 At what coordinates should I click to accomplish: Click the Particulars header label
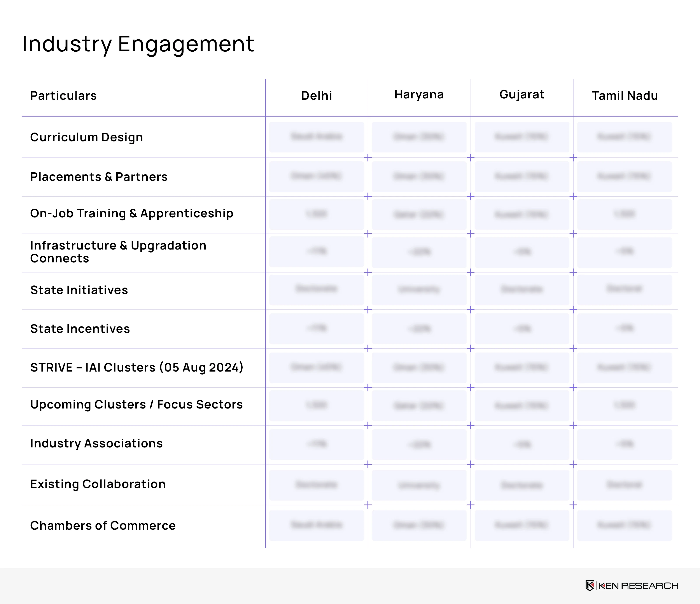coord(63,96)
